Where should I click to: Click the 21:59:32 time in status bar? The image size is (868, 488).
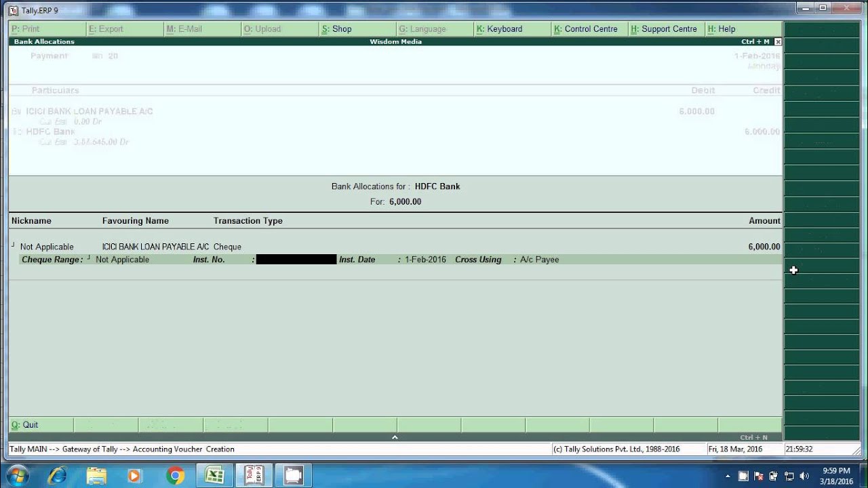(x=799, y=449)
